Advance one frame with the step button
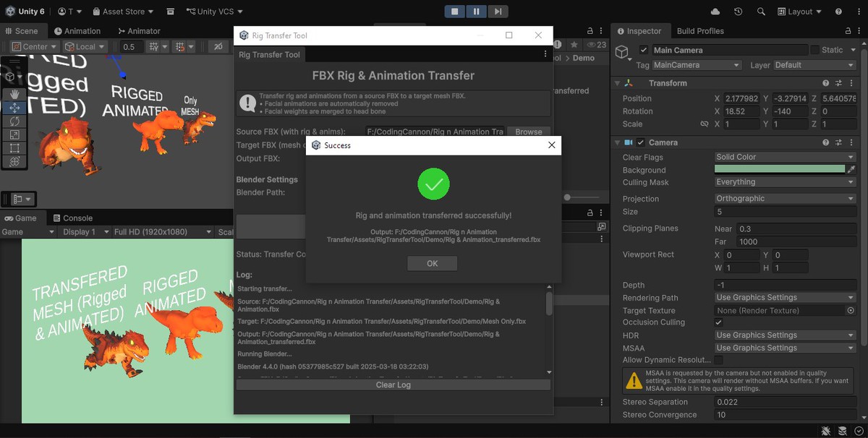868x438 pixels. coord(497,12)
